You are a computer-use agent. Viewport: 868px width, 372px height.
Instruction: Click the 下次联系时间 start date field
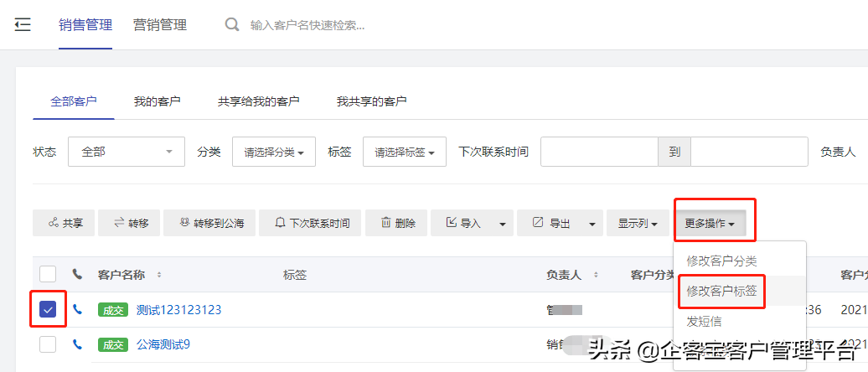coord(599,152)
